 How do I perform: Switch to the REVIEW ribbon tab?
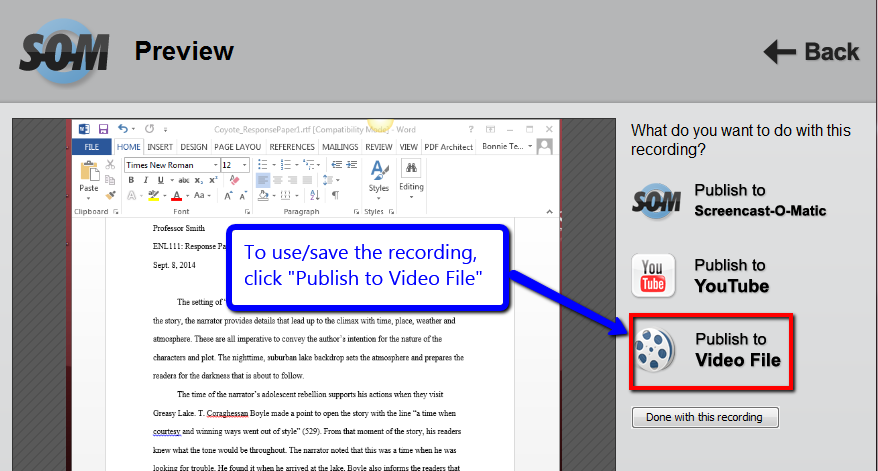pos(379,147)
